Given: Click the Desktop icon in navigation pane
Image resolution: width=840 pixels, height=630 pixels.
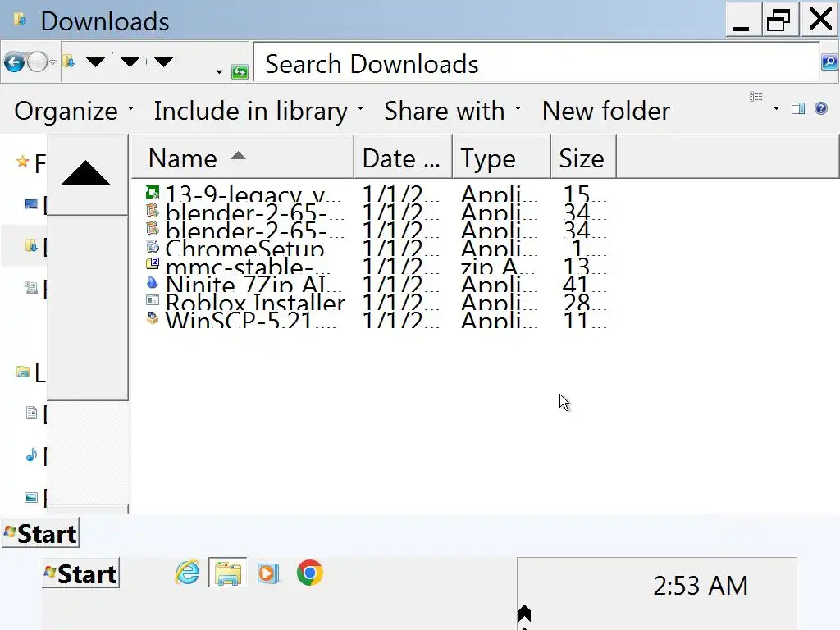Looking at the screenshot, I should (31, 203).
